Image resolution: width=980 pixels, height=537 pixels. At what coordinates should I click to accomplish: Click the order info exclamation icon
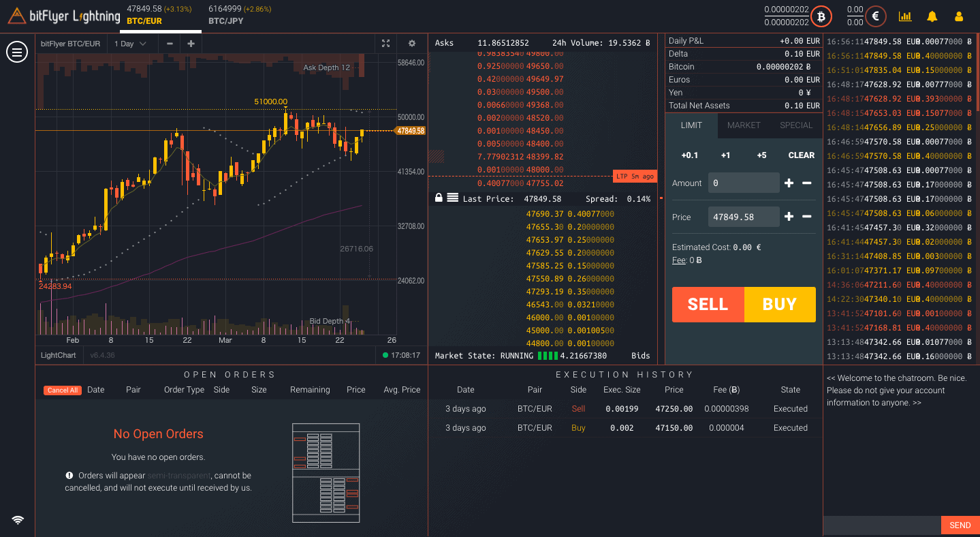pos(69,475)
